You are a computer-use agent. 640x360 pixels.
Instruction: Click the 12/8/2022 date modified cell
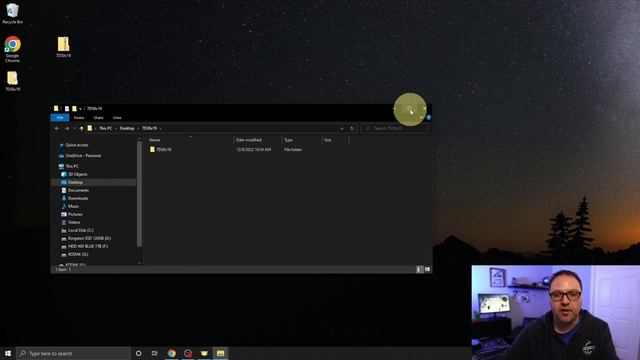tap(253, 150)
